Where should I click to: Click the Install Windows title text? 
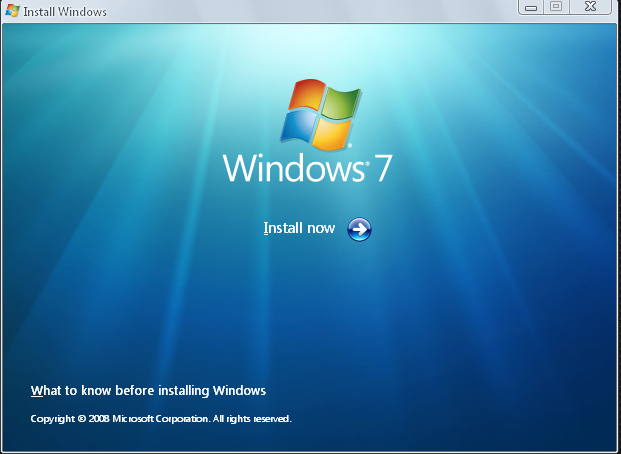65,12
